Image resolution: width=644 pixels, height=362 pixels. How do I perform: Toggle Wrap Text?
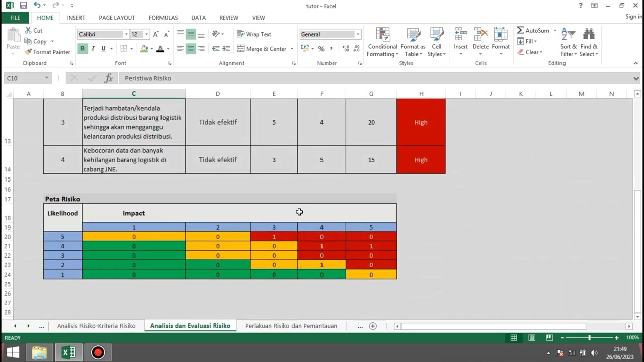(254, 34)
